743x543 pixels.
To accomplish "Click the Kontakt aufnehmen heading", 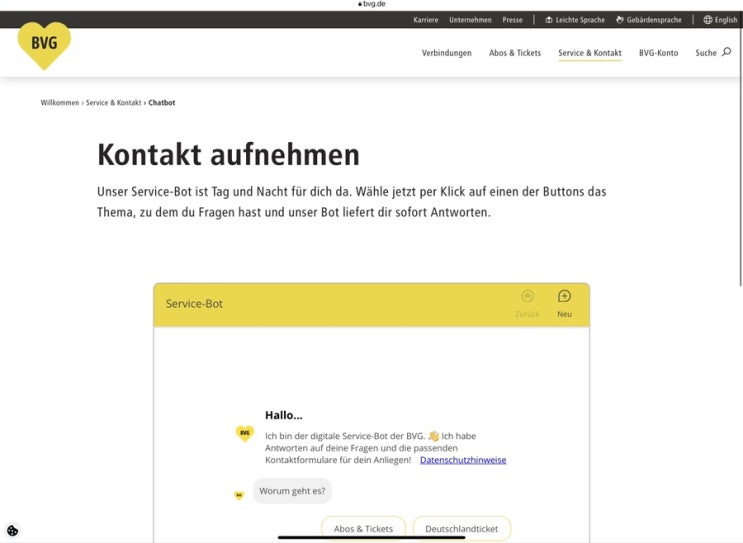I will tap(228, 155).
